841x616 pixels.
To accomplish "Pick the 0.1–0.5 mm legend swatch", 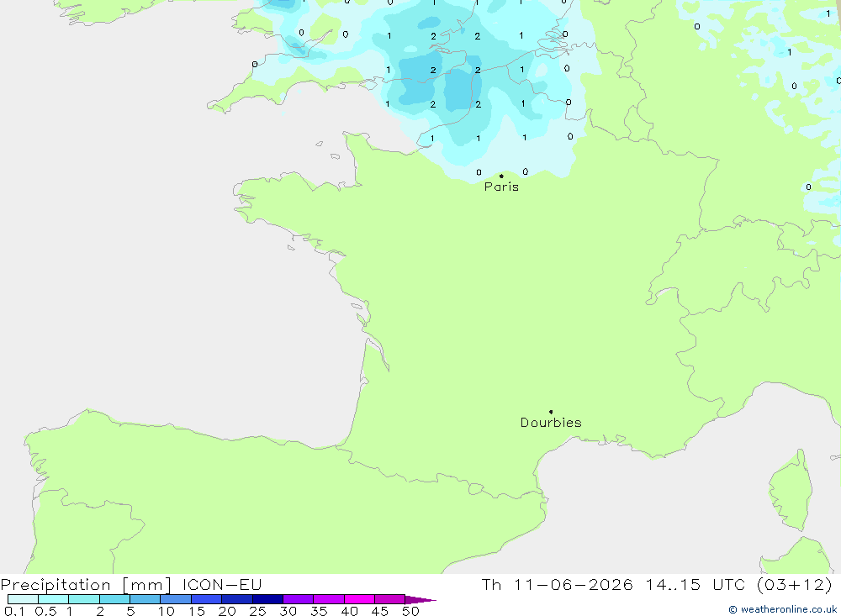I will tap(23, 599).
